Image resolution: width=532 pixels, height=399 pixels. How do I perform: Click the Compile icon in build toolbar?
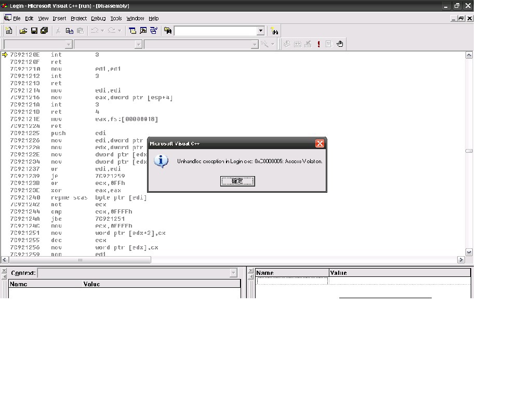(x=287, y=44)
